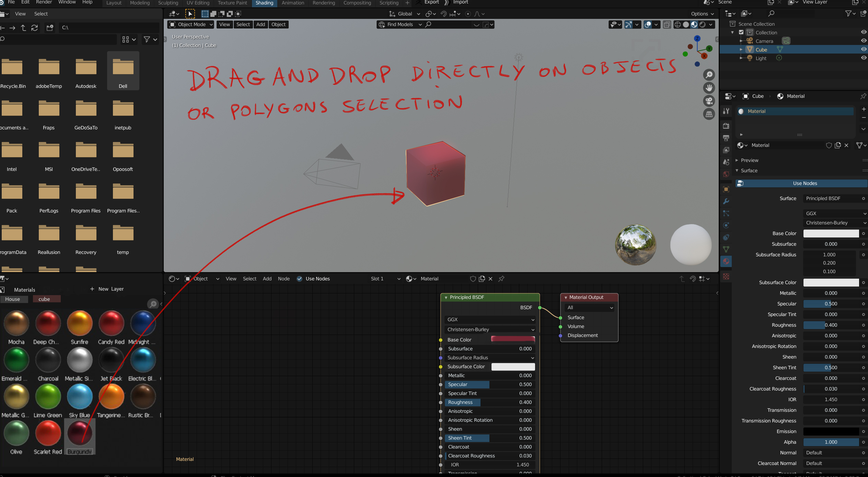The width and height of the screenshot is (868, 477).
Task: Open the Object Mode dropdown
Action: point(191,24)
